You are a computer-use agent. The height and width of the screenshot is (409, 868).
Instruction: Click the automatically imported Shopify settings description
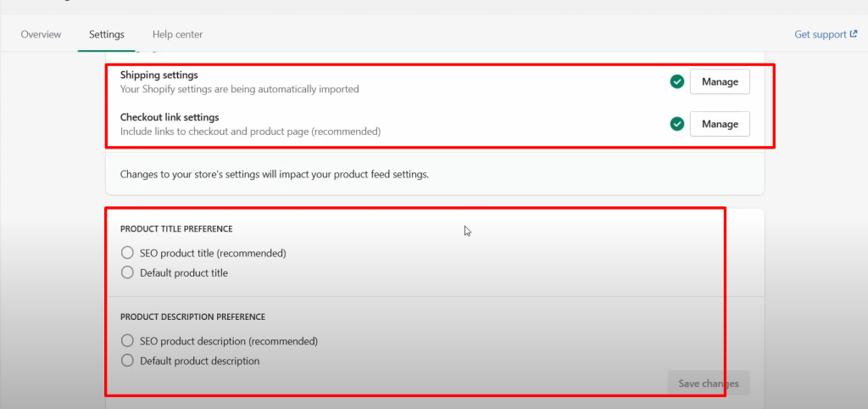coord(239,89)
